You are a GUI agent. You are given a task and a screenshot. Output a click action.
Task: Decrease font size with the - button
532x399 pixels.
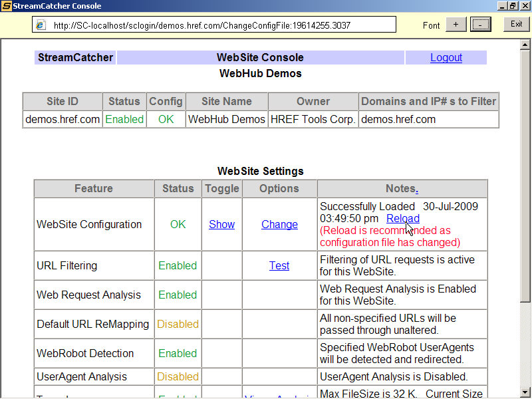point(480,24)
